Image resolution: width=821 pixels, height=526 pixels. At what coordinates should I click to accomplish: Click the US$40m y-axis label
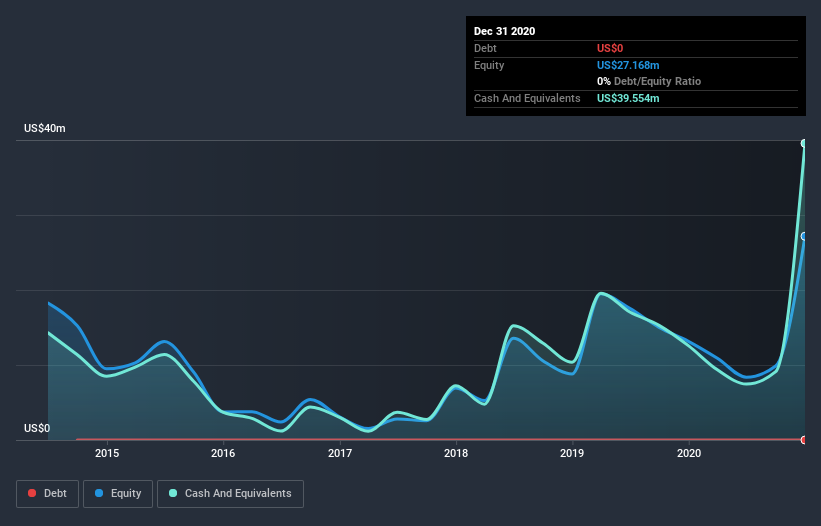tap(45, 128)
